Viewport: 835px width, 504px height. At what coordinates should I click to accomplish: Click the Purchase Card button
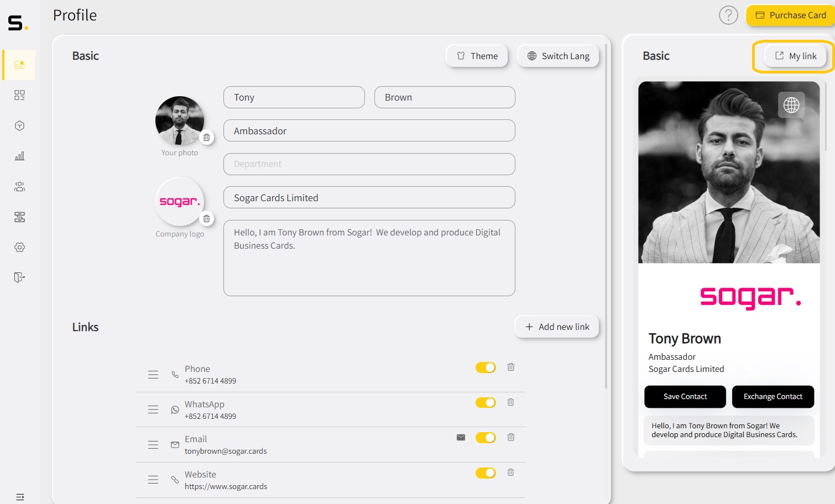(x=790, y=15)
